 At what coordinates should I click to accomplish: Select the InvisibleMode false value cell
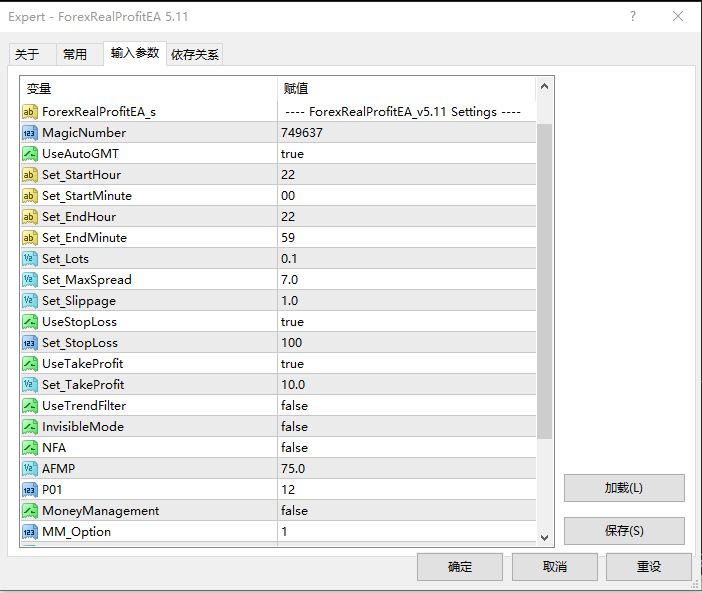[x=406, y=427]
